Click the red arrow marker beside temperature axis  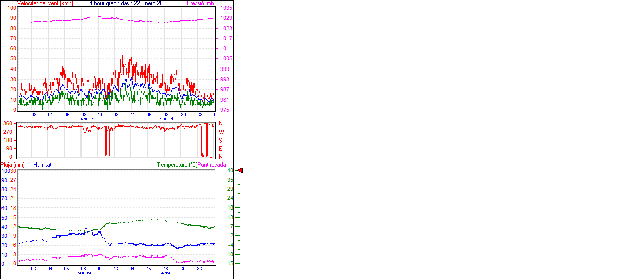coord(240,171)
